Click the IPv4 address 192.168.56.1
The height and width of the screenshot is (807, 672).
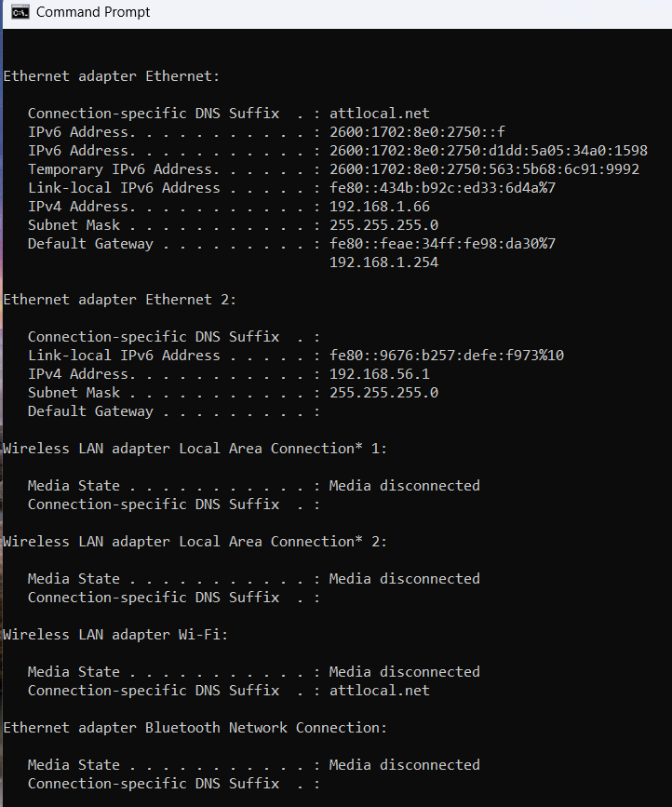379,374
